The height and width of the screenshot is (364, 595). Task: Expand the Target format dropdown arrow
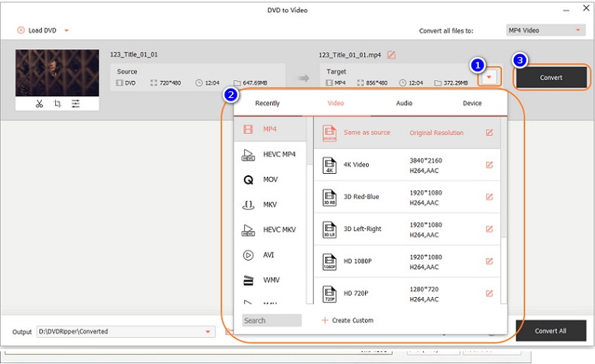click(x=490, y=78)
